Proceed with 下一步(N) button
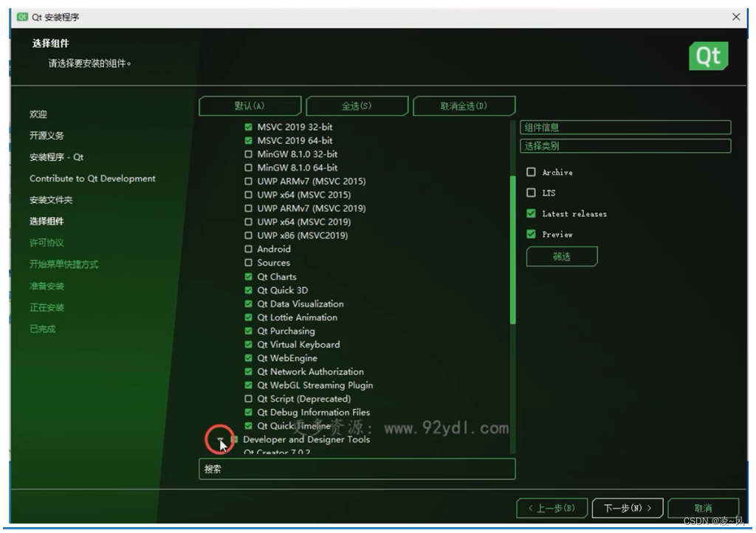 click(628, 508)
